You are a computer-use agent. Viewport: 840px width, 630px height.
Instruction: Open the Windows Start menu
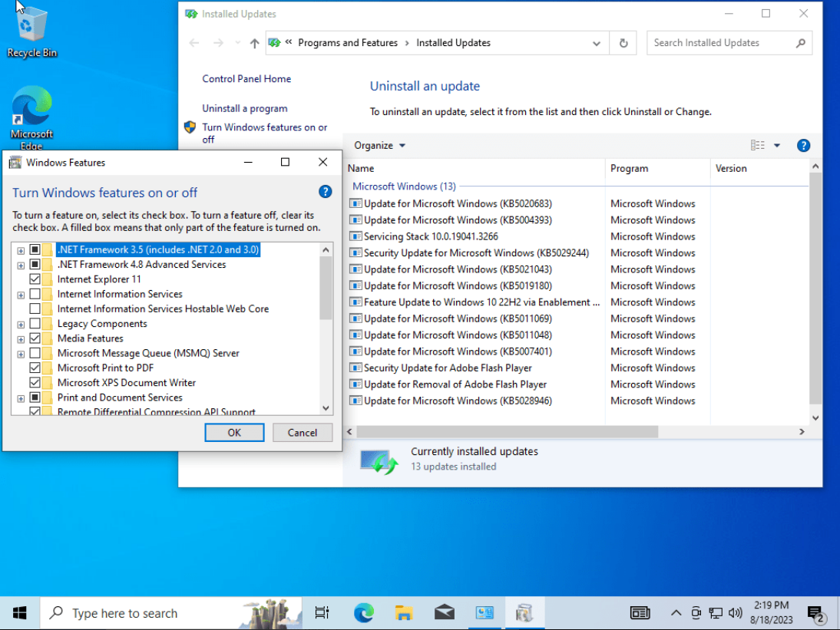tap(20, 613)
